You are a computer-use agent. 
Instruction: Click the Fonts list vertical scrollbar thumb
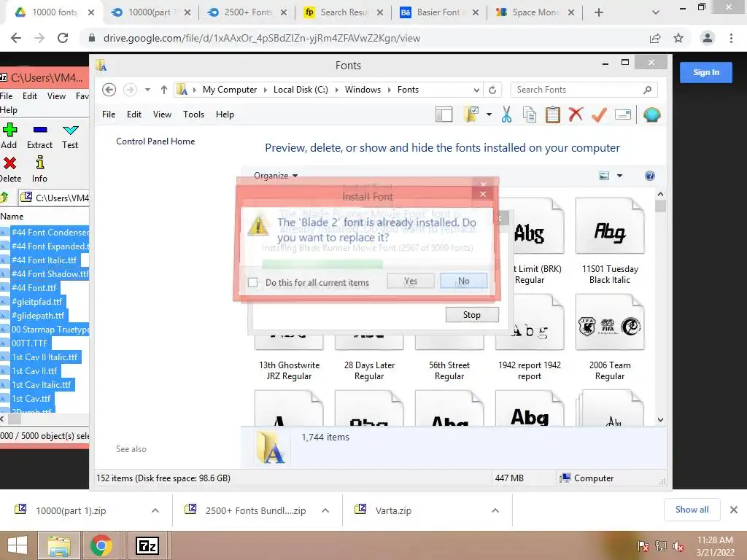(660, 206)
